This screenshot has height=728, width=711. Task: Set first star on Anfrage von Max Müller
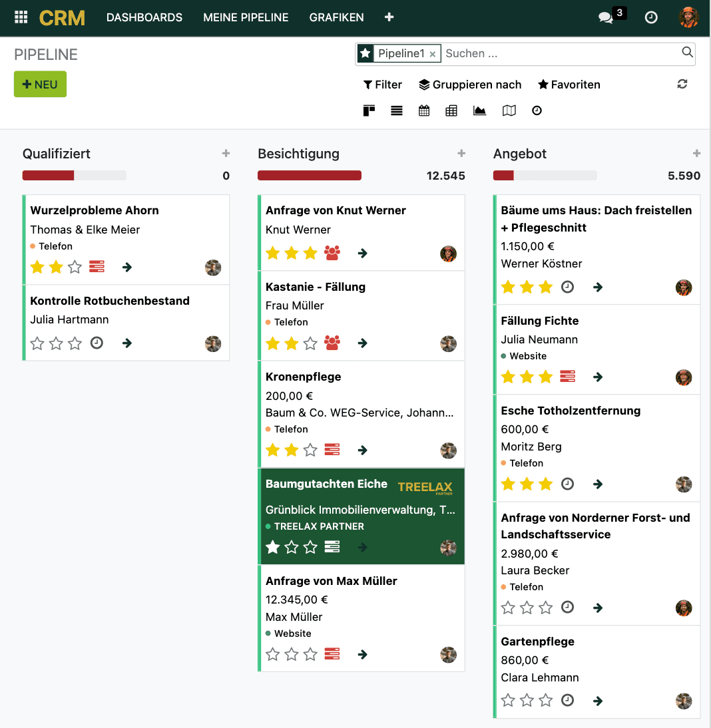tap(272, 654)
